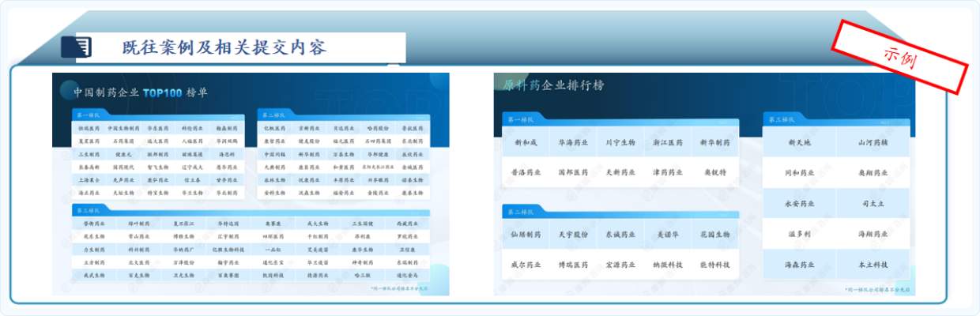Click 东北制药 in TOP100 second tier

tap(413, 141)
